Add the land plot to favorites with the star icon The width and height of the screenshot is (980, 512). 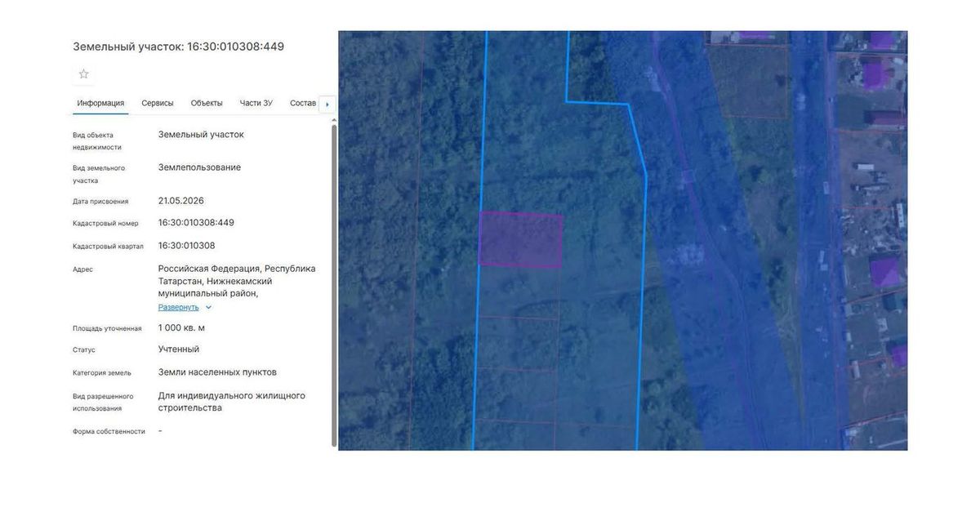[x=83, y=74]
